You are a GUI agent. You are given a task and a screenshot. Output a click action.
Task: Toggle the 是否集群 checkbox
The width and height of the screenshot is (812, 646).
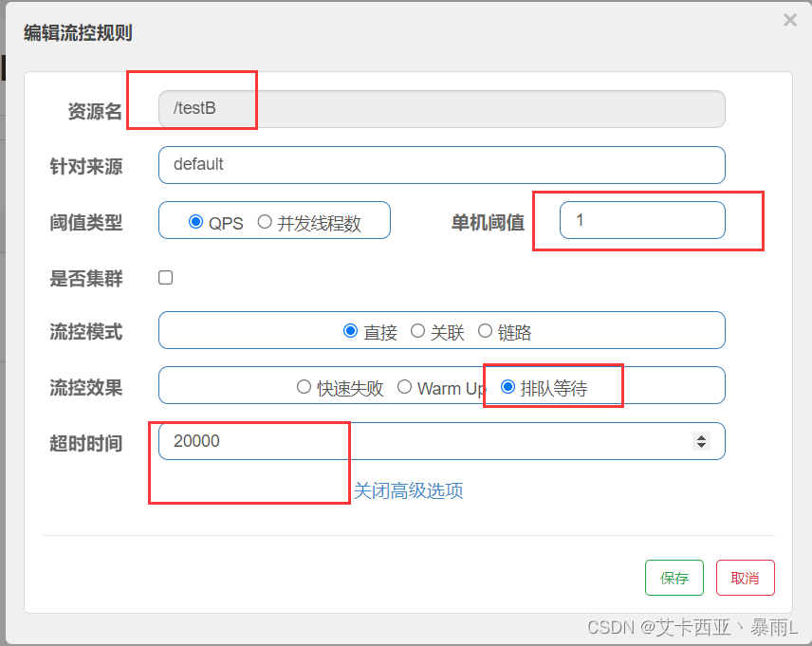click(166, 278)
